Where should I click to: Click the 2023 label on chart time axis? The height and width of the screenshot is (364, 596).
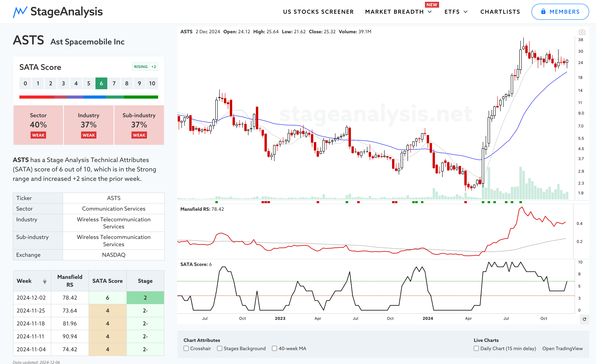280,318
